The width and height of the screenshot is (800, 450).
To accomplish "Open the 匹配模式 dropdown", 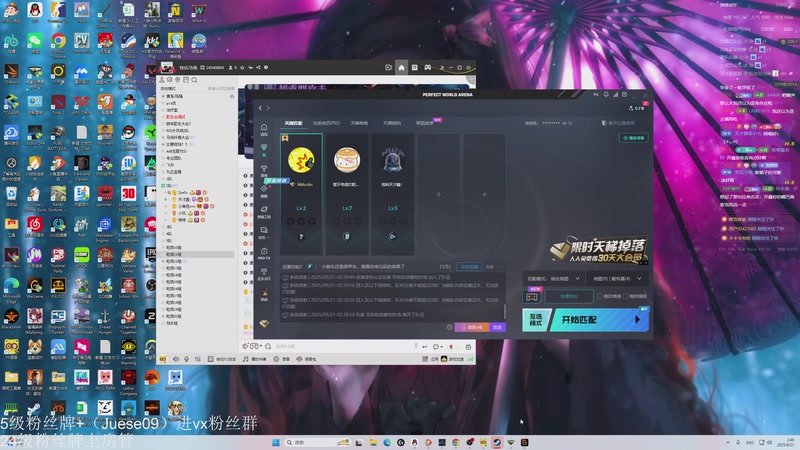I will pyautogui.click(x=554, y=279).
